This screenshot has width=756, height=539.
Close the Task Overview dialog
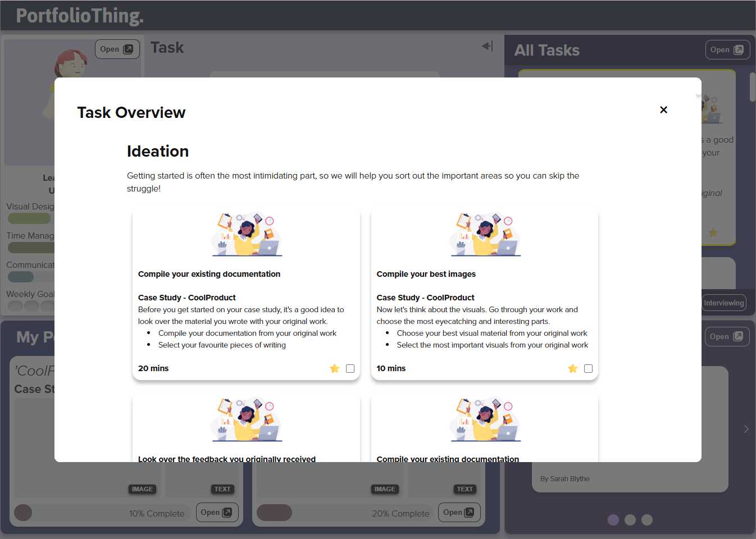pos(663,110)
